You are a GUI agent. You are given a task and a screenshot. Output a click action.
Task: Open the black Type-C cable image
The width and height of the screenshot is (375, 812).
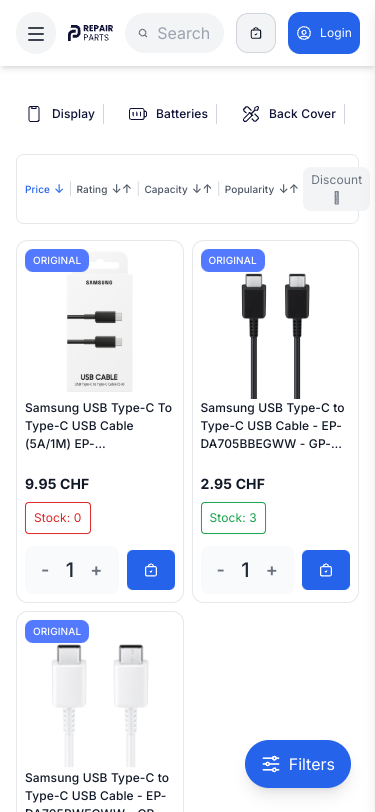(x=276, y=324)
